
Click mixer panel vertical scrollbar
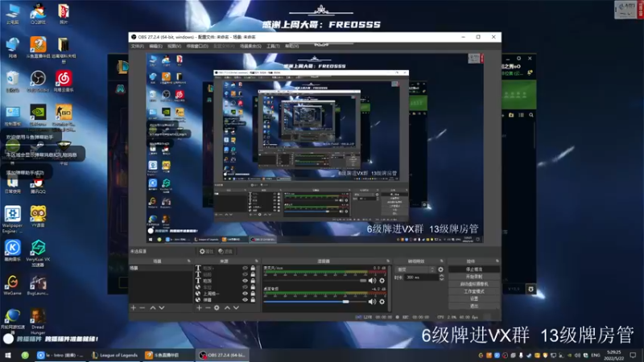389,287
